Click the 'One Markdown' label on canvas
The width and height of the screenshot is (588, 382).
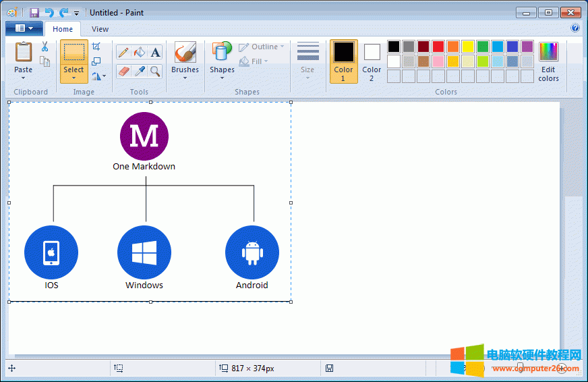(144, 166)
